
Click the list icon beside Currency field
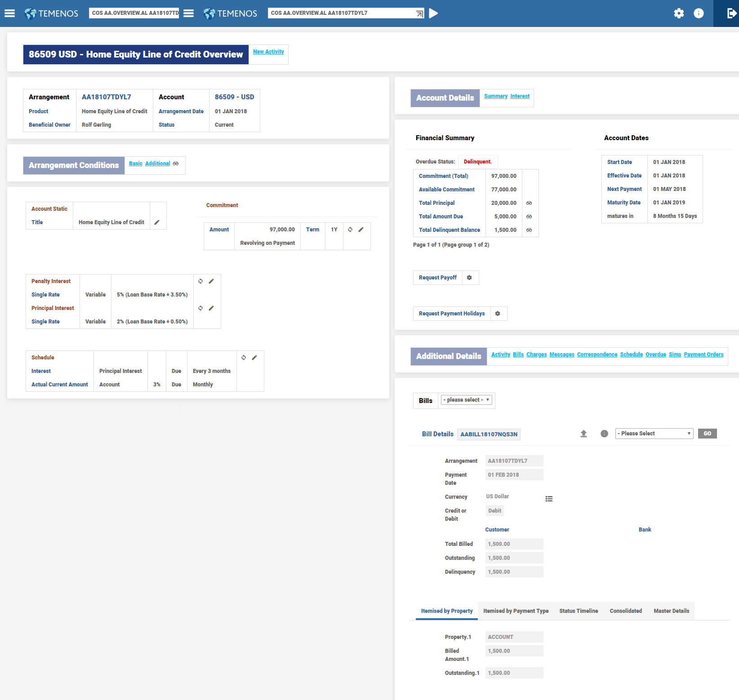[549, 499]
